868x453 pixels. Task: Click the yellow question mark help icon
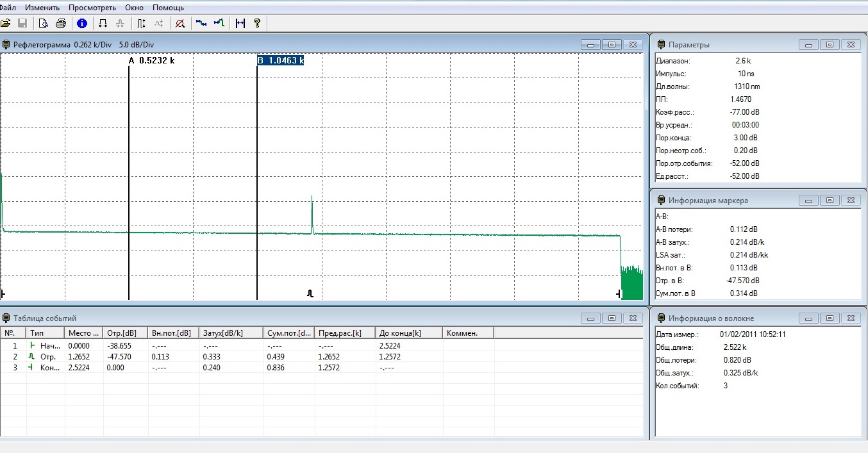click(x=257, y=24)
